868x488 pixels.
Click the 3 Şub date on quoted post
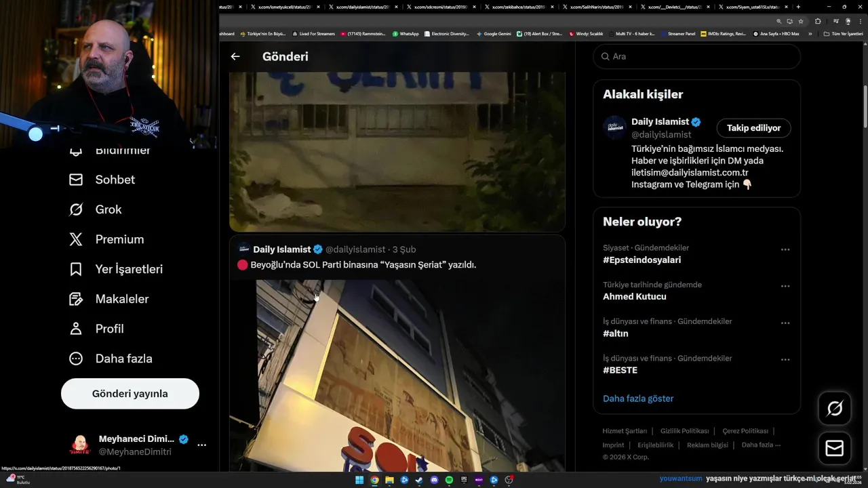click(404, 249)
